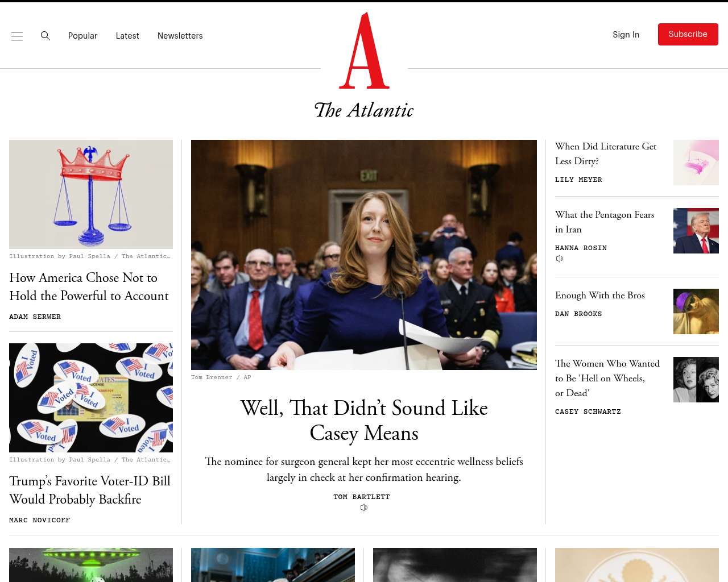The width and height of the screenshot is (728, 582).
Task: View author Adam Serwer's page
Action: click(x=35, y=317)
